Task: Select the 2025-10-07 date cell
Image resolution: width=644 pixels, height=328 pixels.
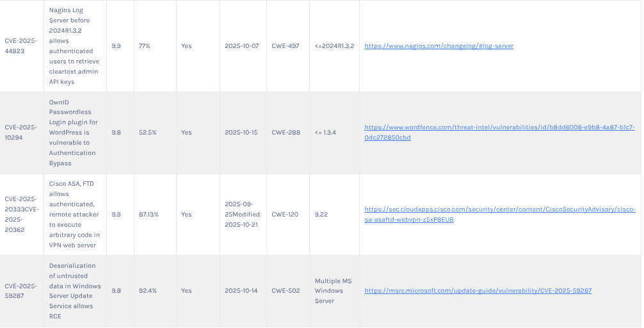Action: (x=241, y=46)
